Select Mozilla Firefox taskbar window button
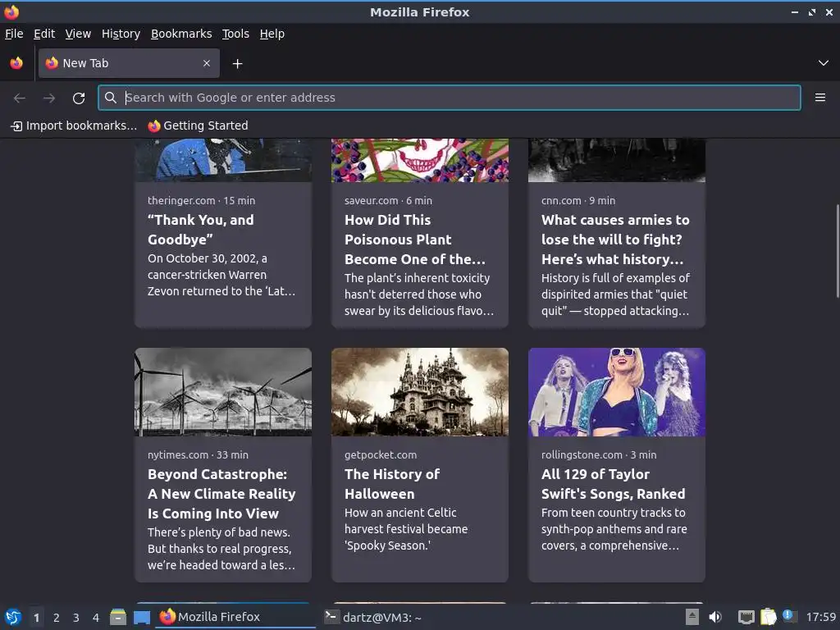The image size is (840, 630). pos(235,617)
